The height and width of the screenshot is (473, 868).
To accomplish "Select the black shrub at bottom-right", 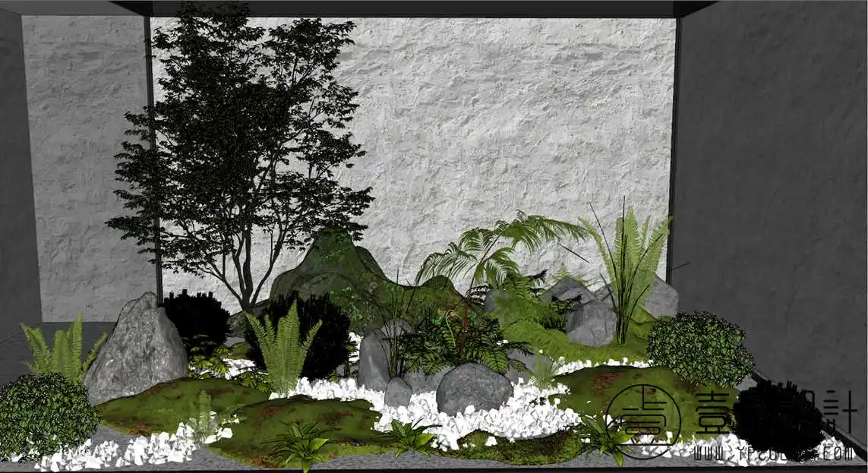I will [778, 418].
